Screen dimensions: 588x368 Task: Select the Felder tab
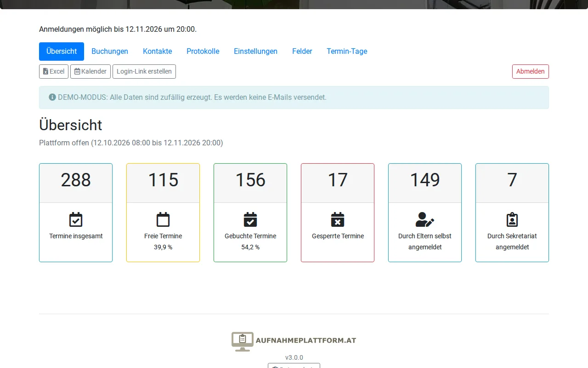pos(302,52)
